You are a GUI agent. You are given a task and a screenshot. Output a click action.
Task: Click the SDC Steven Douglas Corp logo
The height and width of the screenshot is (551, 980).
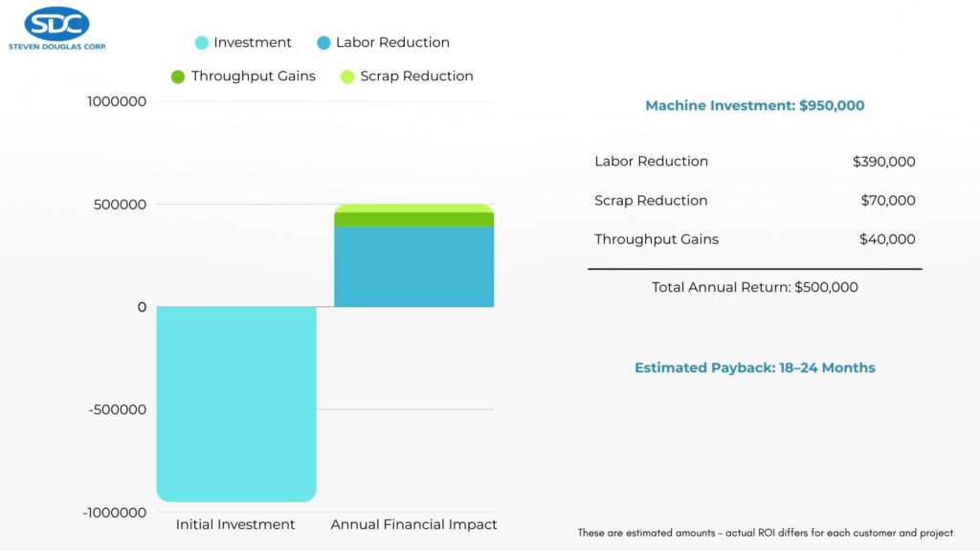[56, 27]
